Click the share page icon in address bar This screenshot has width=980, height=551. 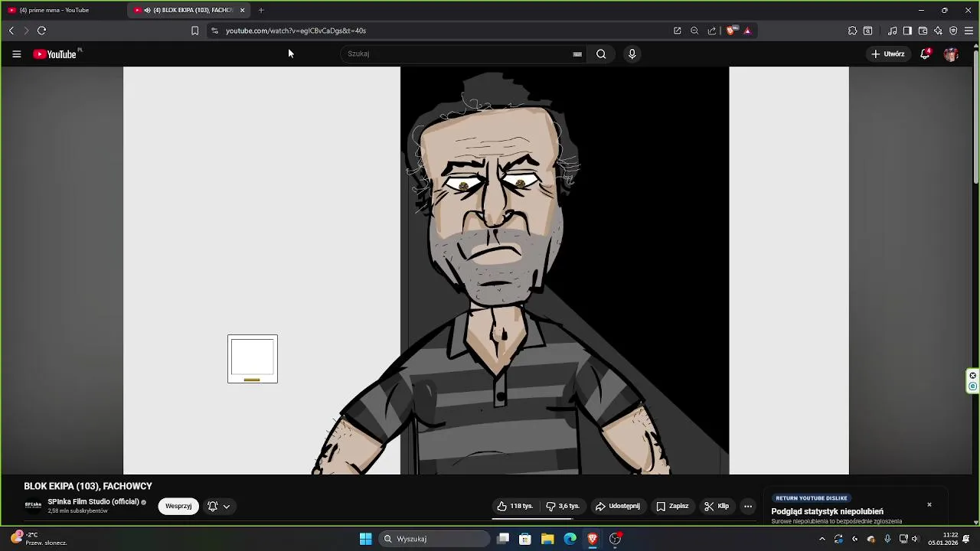pyautogui.click(x=712, y=31)
